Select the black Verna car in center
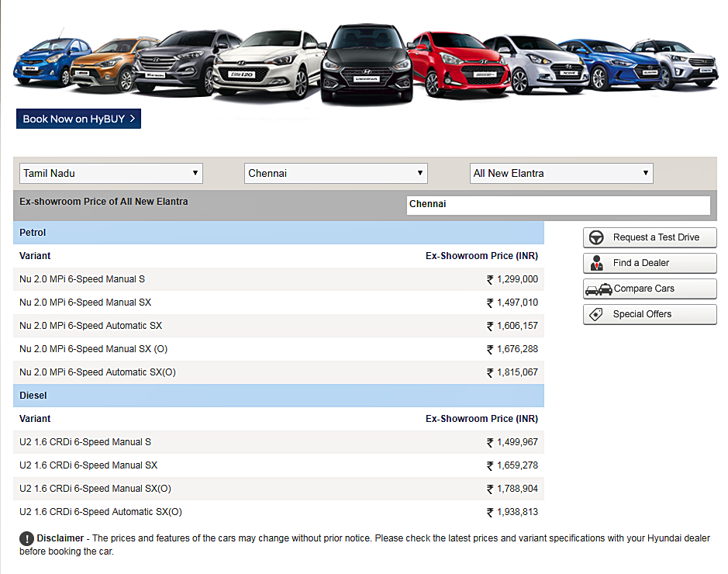The width and height of the screenshot is (728, 574). tap(367, 63)
